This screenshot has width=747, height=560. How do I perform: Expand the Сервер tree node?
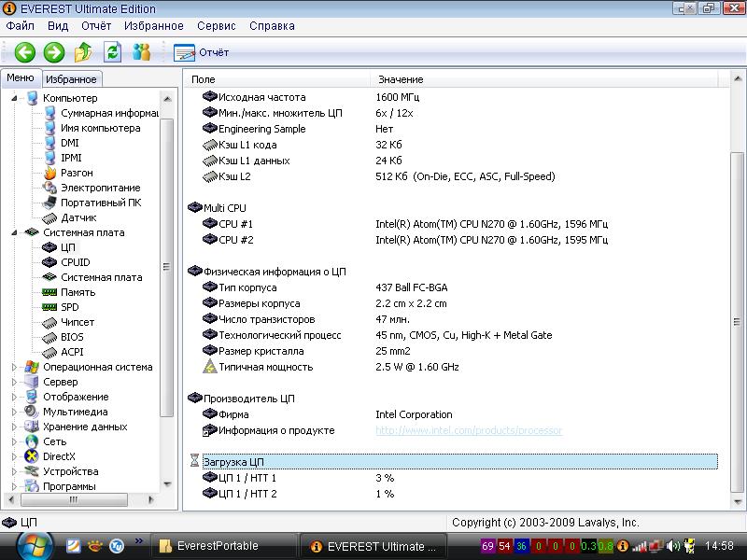click(x=14, y=382)
